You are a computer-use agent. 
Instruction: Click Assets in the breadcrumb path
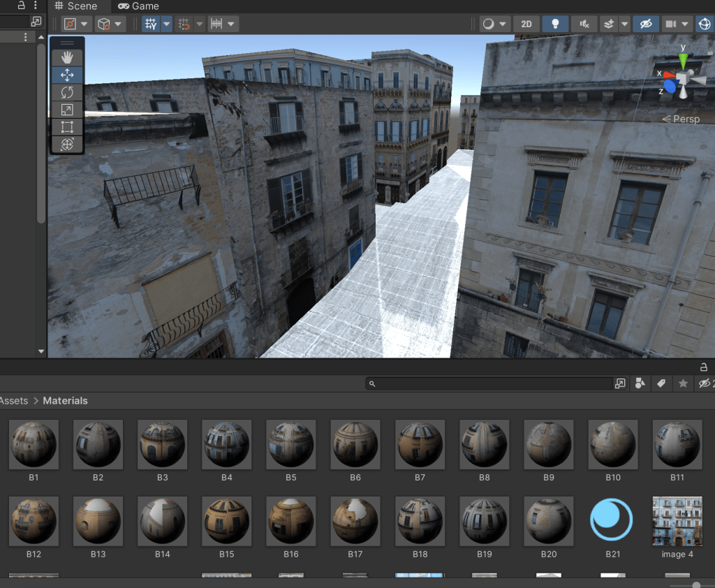pos(14,401)
